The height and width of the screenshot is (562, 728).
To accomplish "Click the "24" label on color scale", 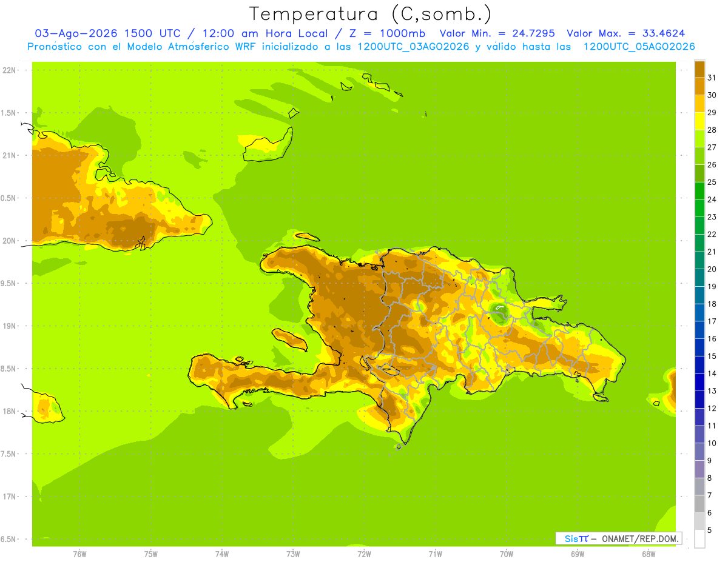I will click(x=712, y=199).
